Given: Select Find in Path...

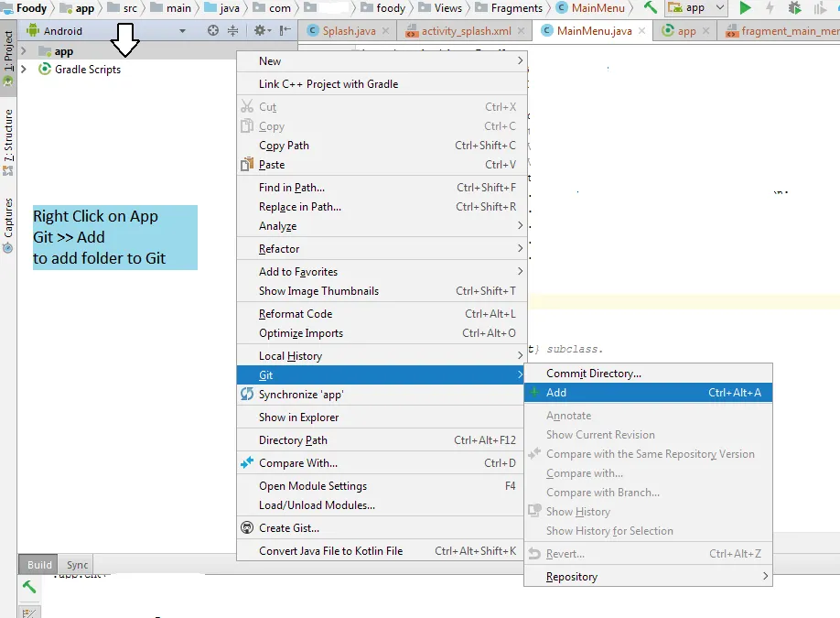Looking at the screenshot, I should (x=382, y=188).
